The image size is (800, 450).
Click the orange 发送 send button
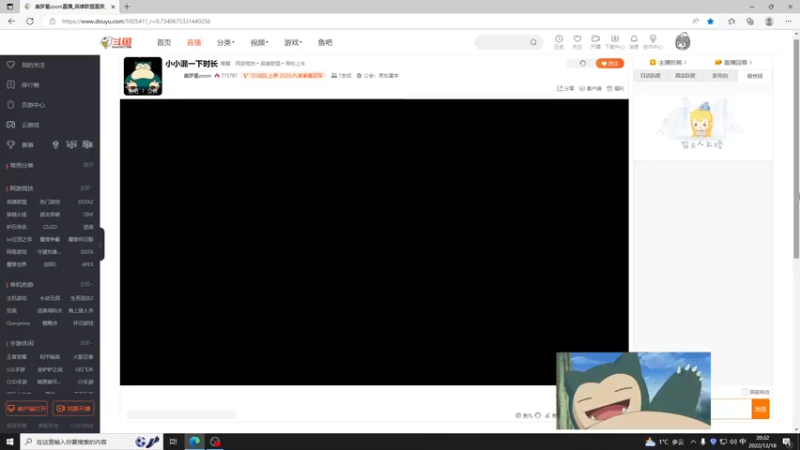[760, 409]
